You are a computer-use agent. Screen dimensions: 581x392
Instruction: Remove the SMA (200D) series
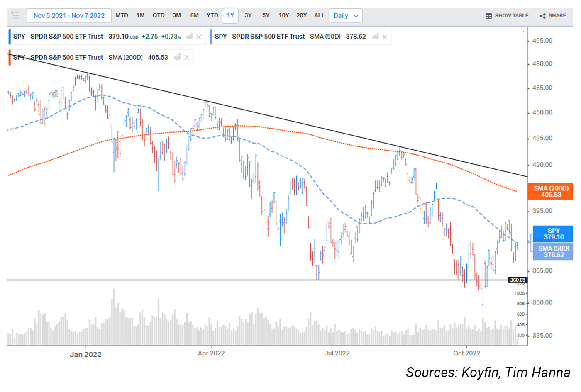coord(187,58)
